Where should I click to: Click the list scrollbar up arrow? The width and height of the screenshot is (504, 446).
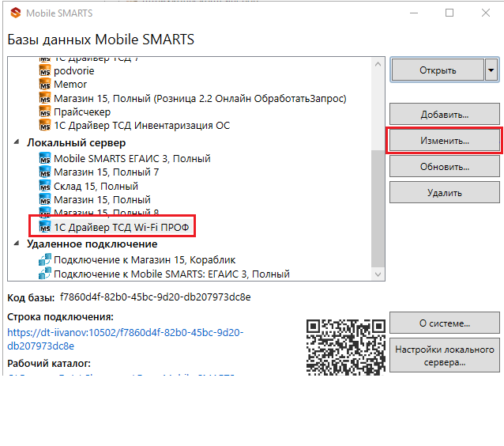click(378, 64)
